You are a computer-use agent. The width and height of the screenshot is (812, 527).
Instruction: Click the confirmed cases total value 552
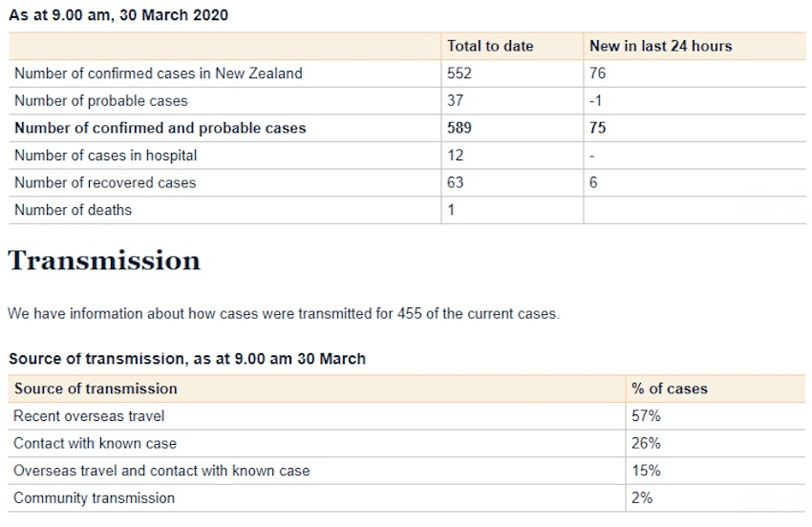[459, 74]
